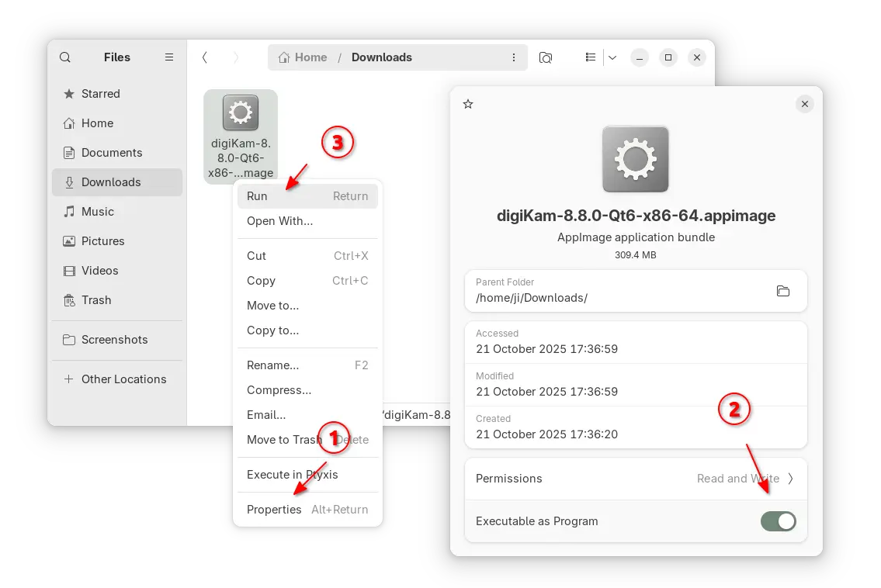Expand the view options dropdown arrow

(612, 57)
